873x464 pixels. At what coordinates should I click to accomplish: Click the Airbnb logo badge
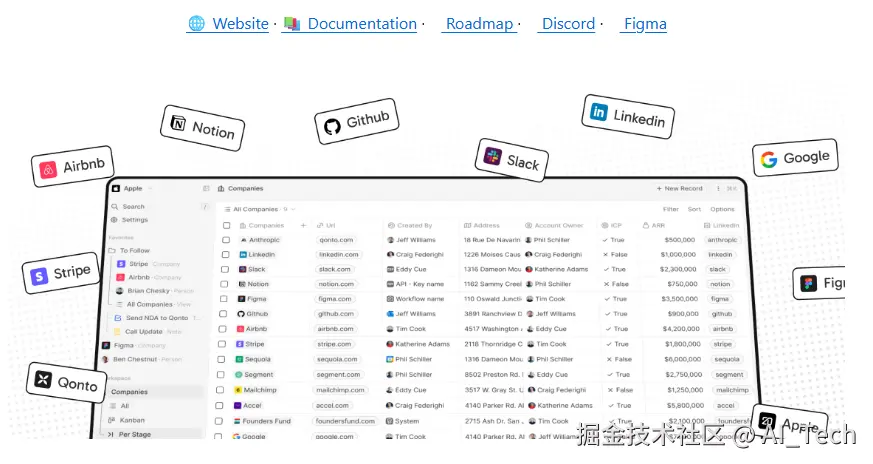[72, 166]
